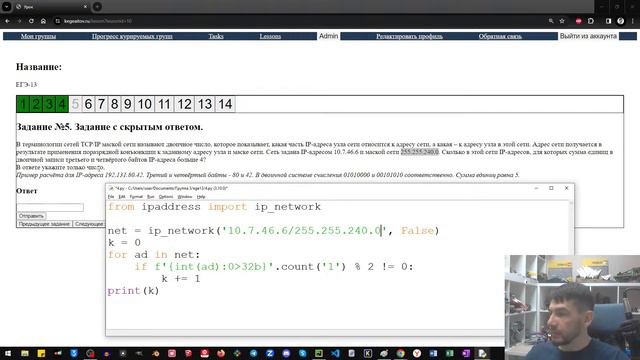The width and height of the screenshot is (640, 360).
Task: Open Telegram from the taskbar
Action: pos(253,353)
